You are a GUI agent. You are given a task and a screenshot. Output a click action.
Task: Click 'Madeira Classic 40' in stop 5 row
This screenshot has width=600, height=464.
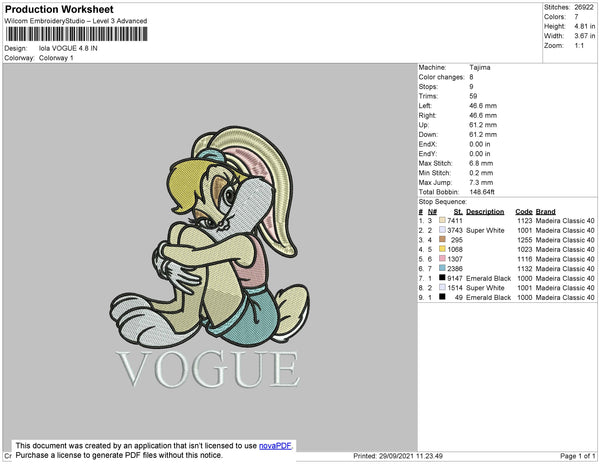point(565,259)
